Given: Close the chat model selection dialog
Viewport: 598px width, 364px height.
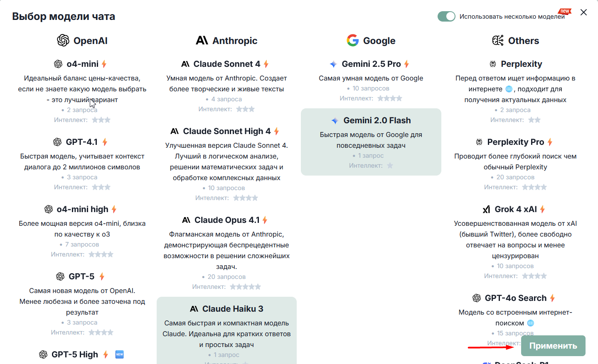Looking at the screenshot, I should click(583, 12).
